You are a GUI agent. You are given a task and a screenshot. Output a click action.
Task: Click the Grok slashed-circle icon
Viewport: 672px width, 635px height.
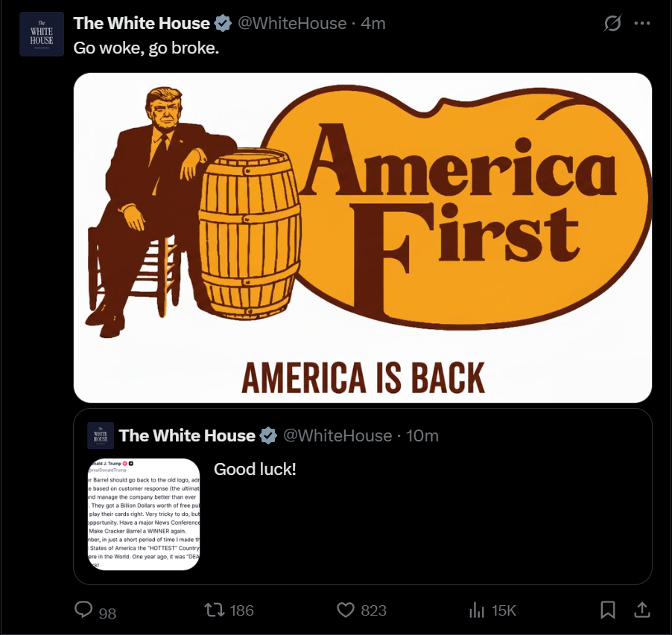pyautogui.click(x=612, y=23)
